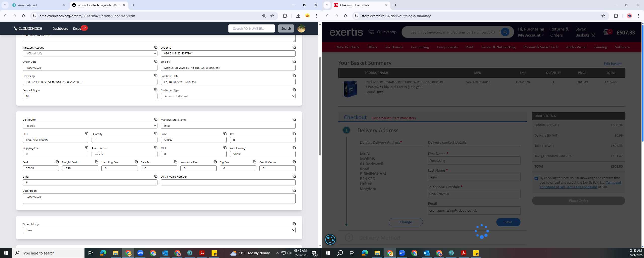
Task: Click the Exertis keyword search field
Action: coord(452,32)
